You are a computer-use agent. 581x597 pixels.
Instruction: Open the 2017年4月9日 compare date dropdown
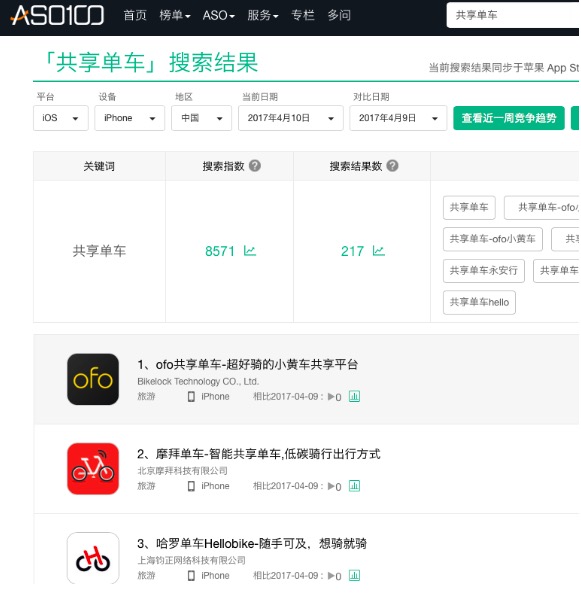coord(398,118)
